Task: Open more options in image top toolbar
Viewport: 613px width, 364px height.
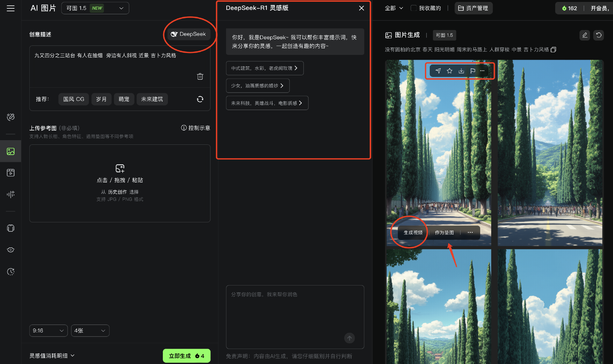Action: pos(482,71)
